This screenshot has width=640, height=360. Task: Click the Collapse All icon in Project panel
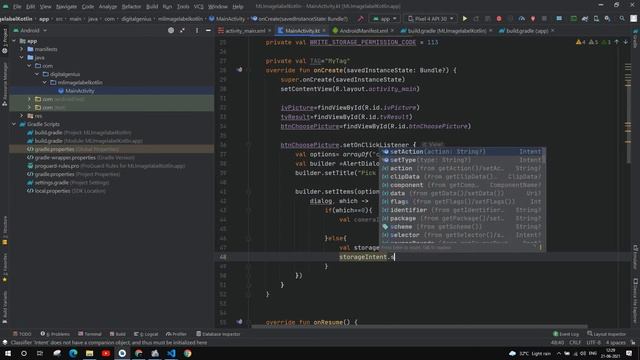[182, 31]
